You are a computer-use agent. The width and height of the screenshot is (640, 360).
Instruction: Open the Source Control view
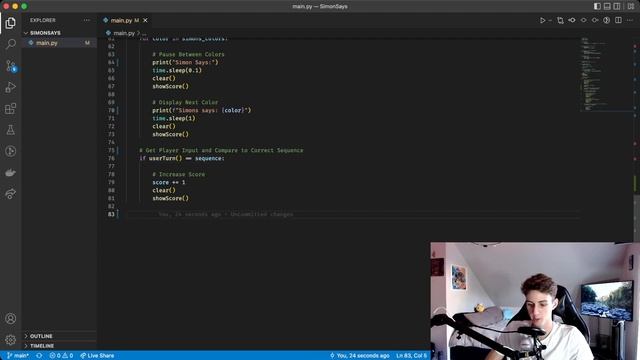coord(11,66)
